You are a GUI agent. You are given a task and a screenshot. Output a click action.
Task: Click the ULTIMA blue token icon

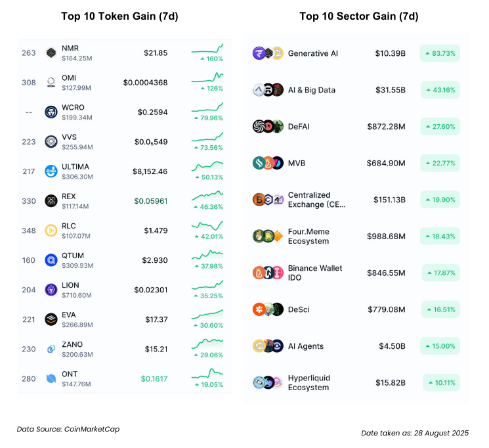51,171
